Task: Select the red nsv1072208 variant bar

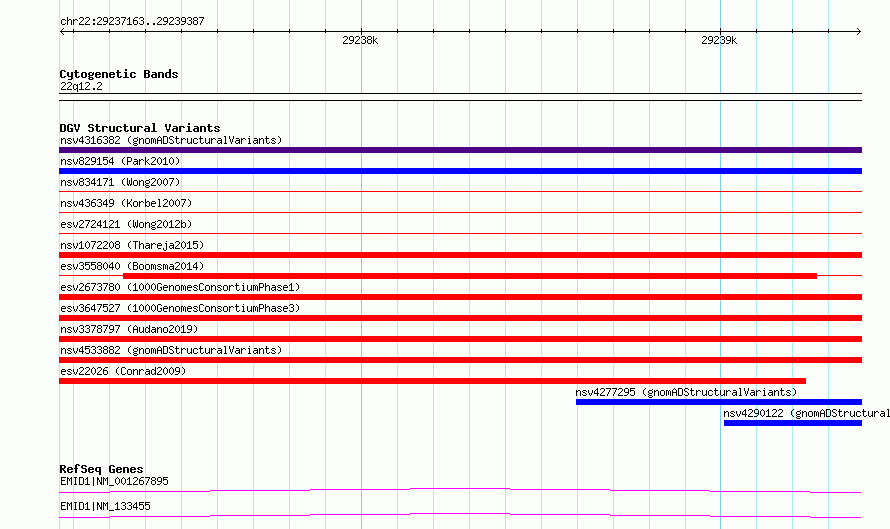Action: pos(460,255)
